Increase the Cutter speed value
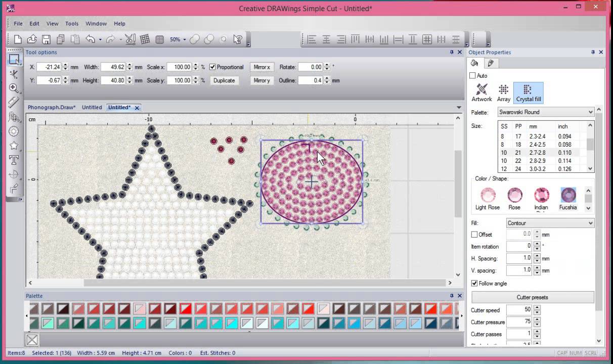This screenshot has width=613, height=364. pos(537,308)
